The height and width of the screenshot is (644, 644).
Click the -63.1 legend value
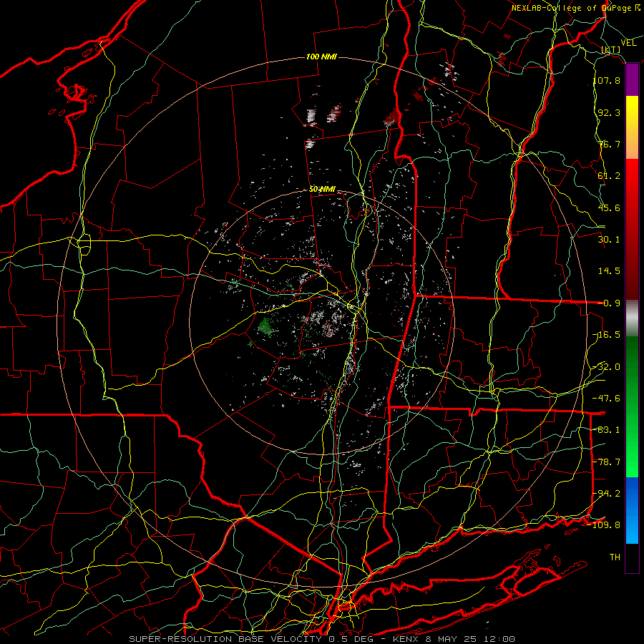(x=607, y=430)
